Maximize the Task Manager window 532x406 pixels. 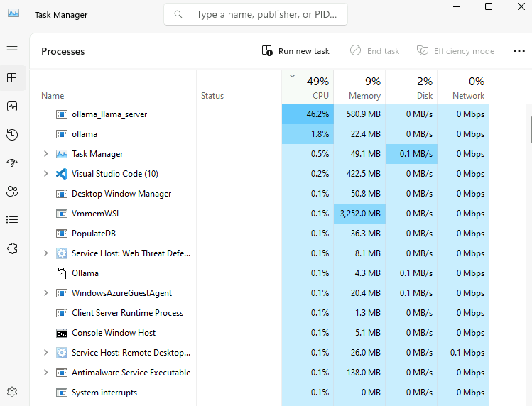[489, 6]
